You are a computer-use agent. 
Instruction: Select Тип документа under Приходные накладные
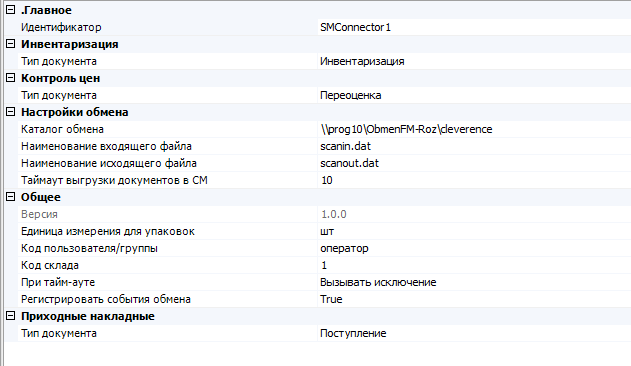59,333
